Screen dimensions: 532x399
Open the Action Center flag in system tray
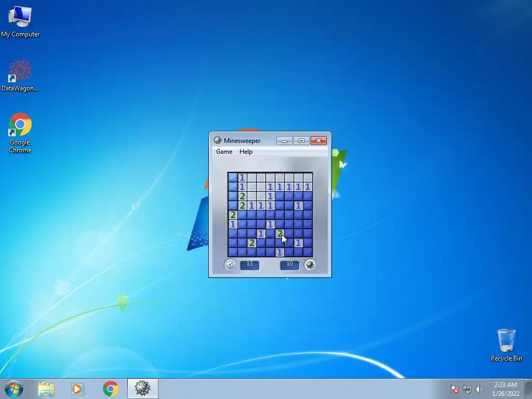[455, 389]
